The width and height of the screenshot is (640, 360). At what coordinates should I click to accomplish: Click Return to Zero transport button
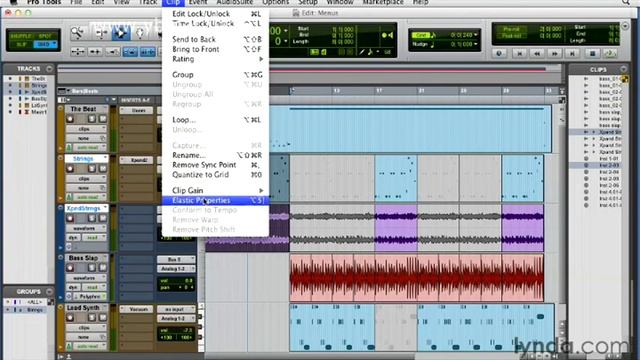520,53
